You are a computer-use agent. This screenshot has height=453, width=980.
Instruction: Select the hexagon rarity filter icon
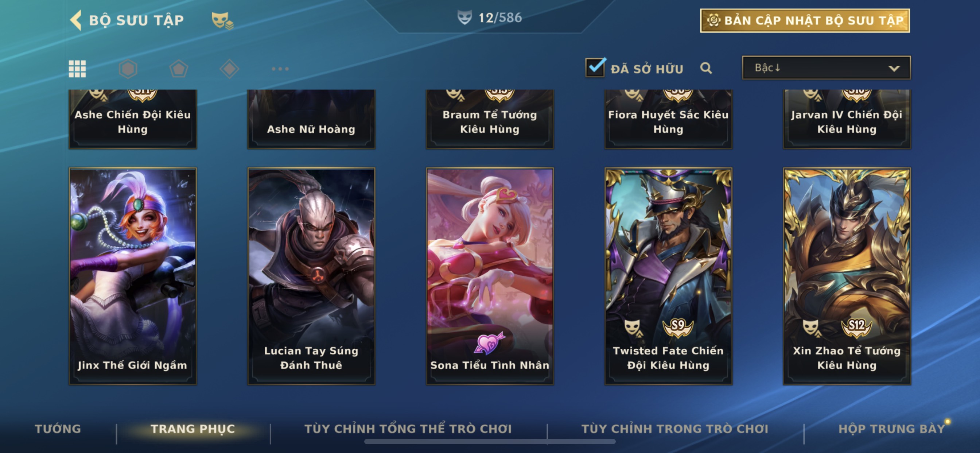(128, 69)
